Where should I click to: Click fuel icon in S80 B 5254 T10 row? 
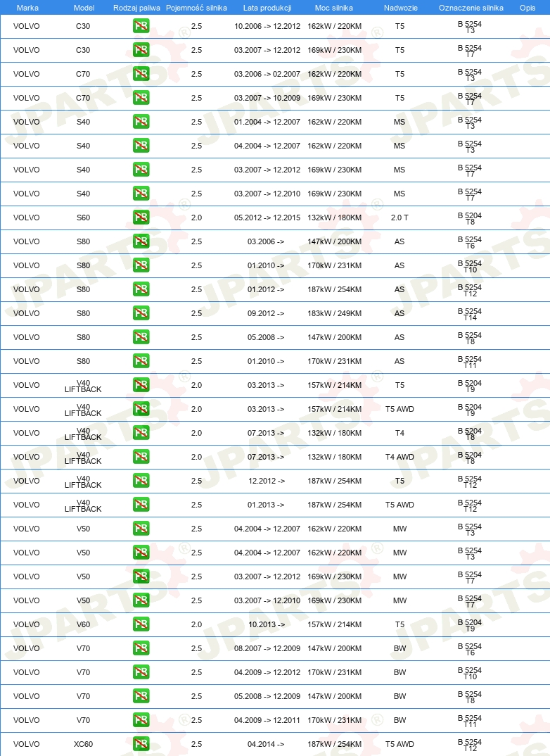coord(141,265)
